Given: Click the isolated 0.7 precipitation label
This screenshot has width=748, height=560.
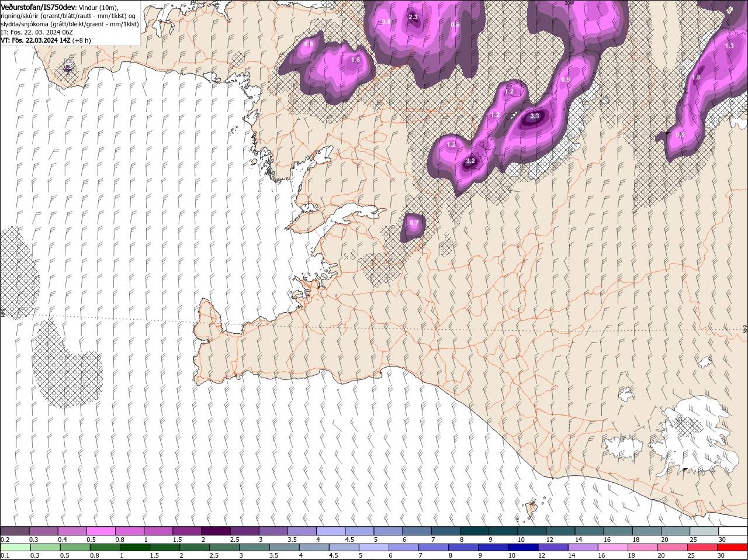Looking at the screenshot, I should pyautogui.click(x=414, y=223).
